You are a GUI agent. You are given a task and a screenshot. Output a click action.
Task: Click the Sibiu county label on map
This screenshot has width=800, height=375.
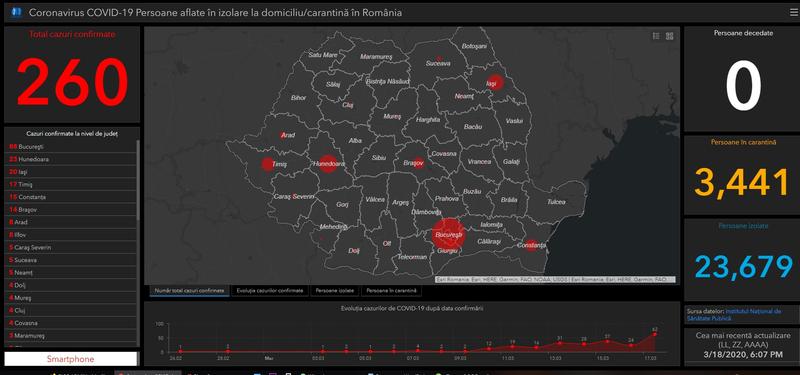(x=379, y=158)
